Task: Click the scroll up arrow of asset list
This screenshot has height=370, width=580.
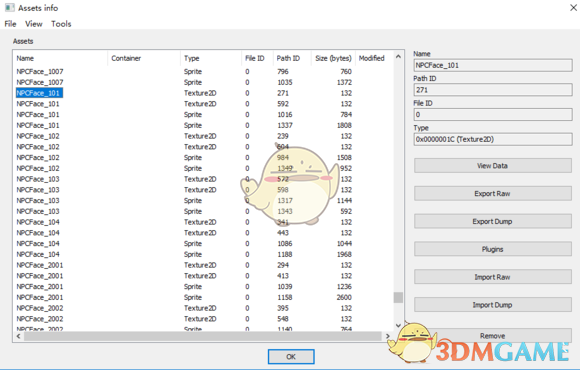Action: tap(398, 57)
